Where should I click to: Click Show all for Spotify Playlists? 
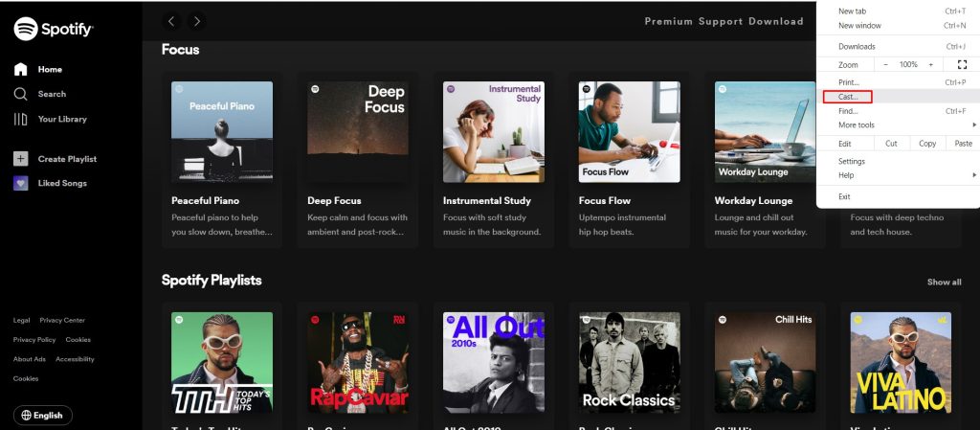click(944, 282)
